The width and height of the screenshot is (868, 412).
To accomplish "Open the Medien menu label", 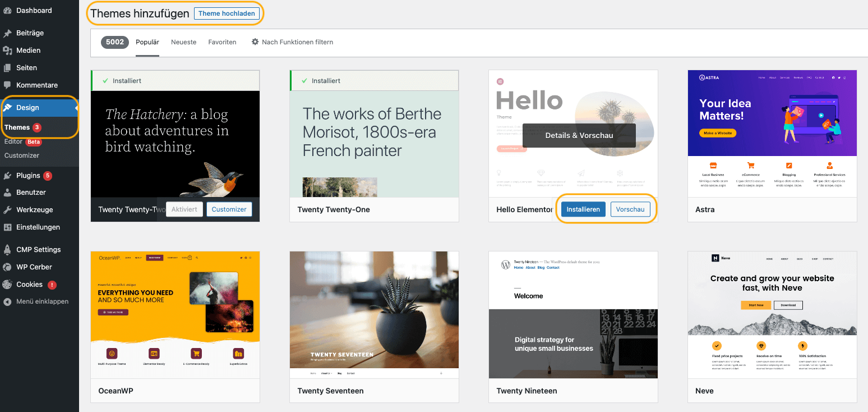I will (29, 51).
